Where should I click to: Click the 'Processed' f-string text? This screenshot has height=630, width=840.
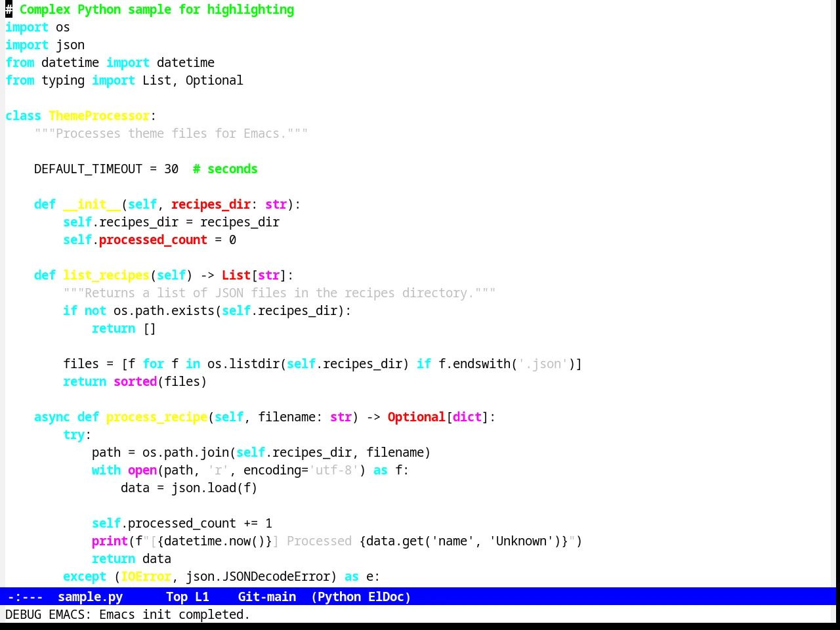click(x=319, y=541)
